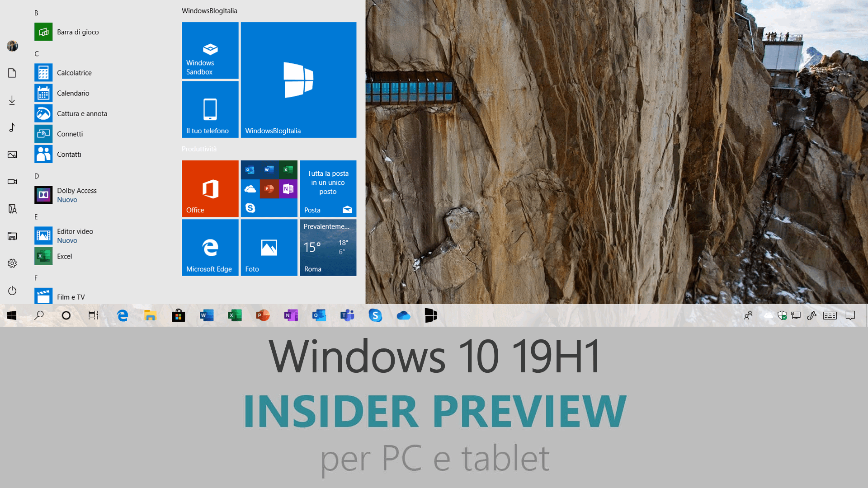The image size is (868, 488).
Task: Open Cortana from taskbar
Action: [x=66, y=315]
